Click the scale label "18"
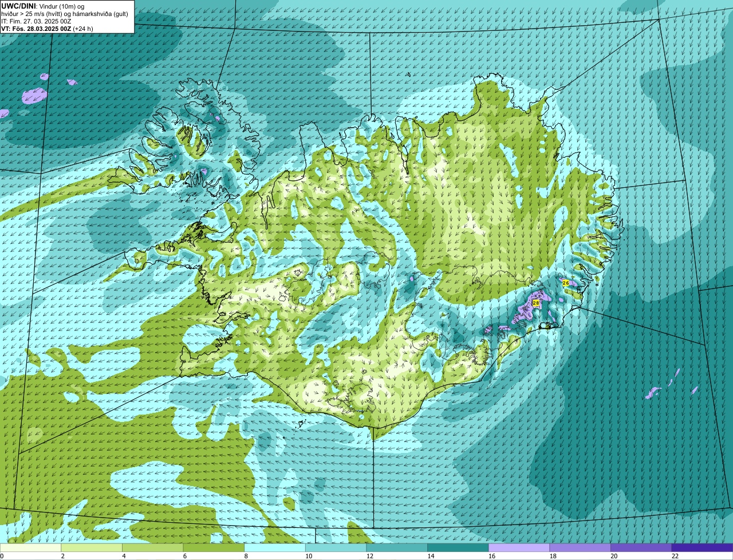733x560 pixels. (x=553, y=556)
